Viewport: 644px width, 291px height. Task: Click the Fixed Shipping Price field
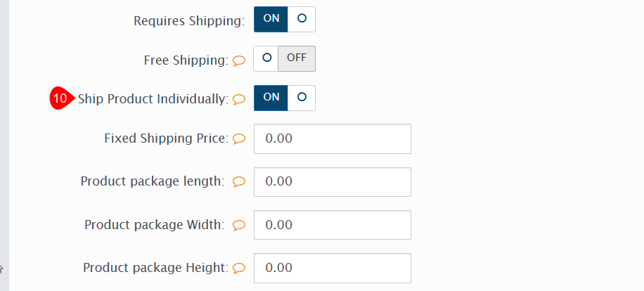click(x=332, y=139)
